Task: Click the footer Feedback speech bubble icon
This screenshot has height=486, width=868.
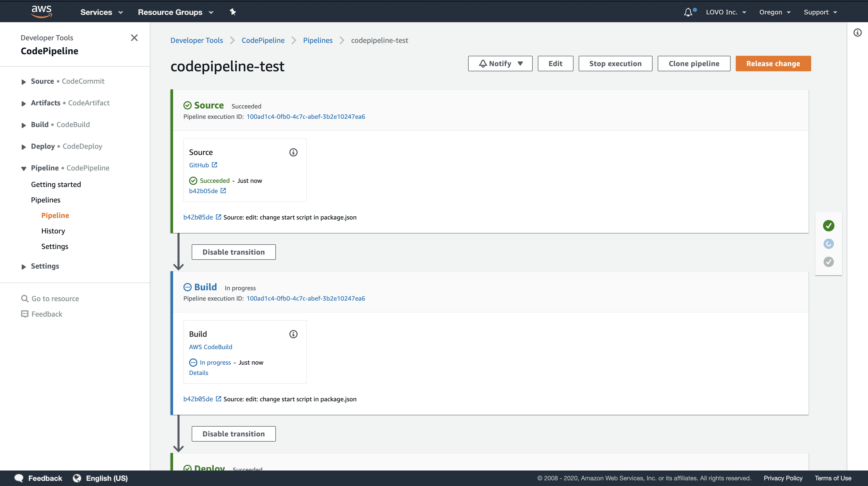Action: (x=19, y=478)
